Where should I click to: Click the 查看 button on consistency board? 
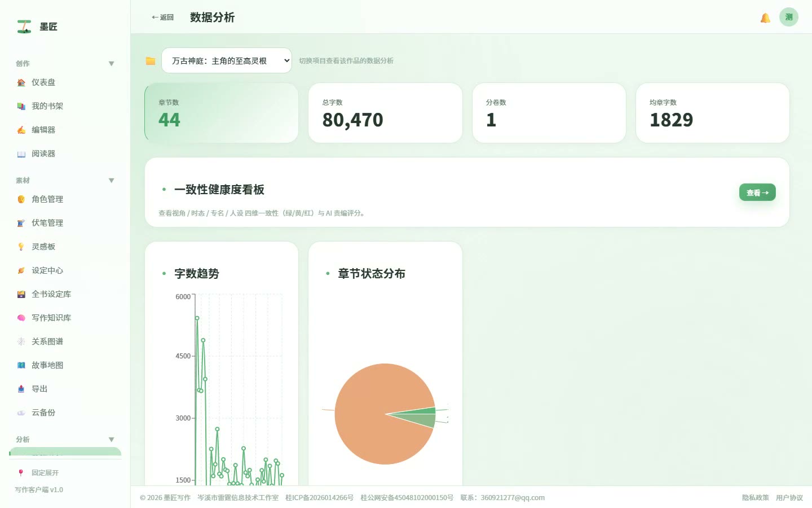tap(757, 192)
